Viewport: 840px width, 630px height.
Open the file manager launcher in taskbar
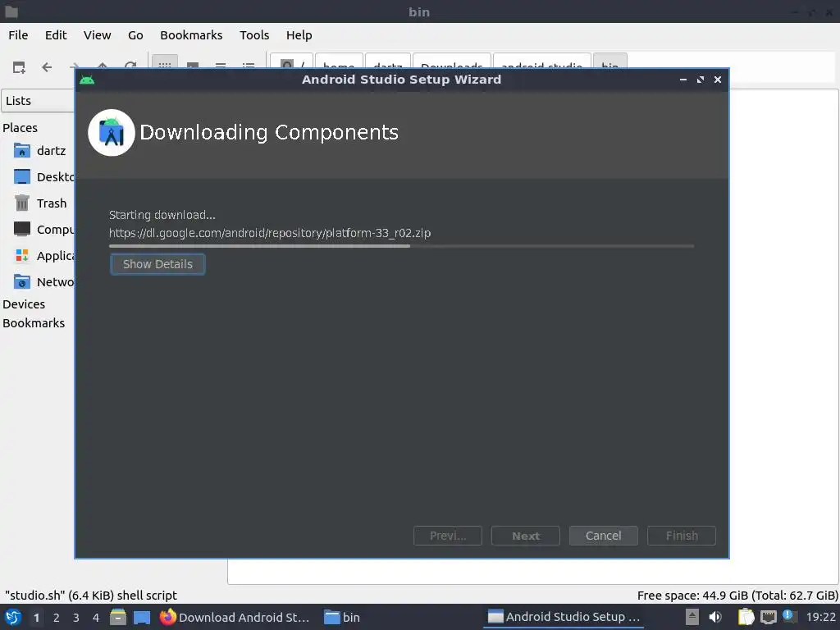pos(118,617)
